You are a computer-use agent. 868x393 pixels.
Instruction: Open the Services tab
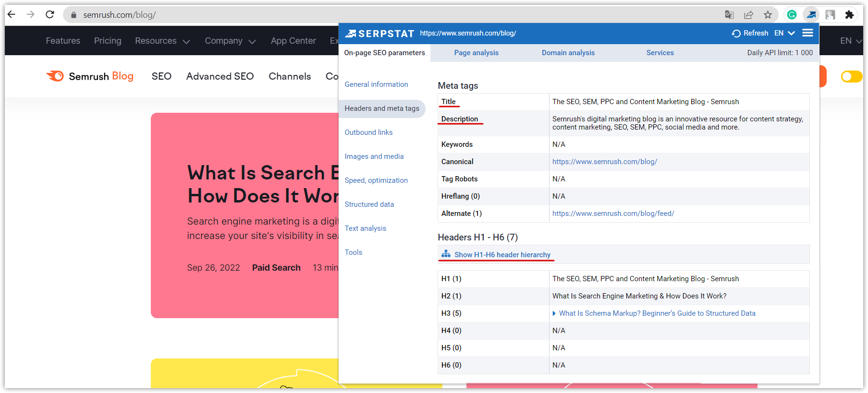click(x=660, y=53)
